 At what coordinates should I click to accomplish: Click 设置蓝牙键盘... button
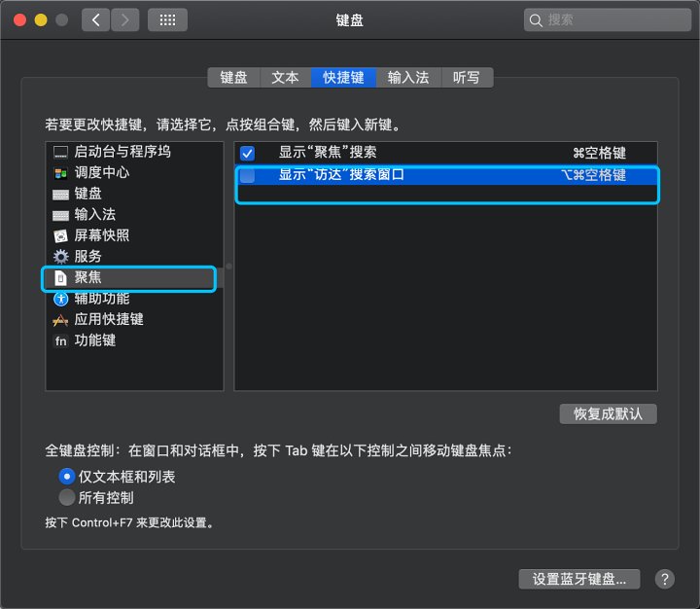pos(579,579)
